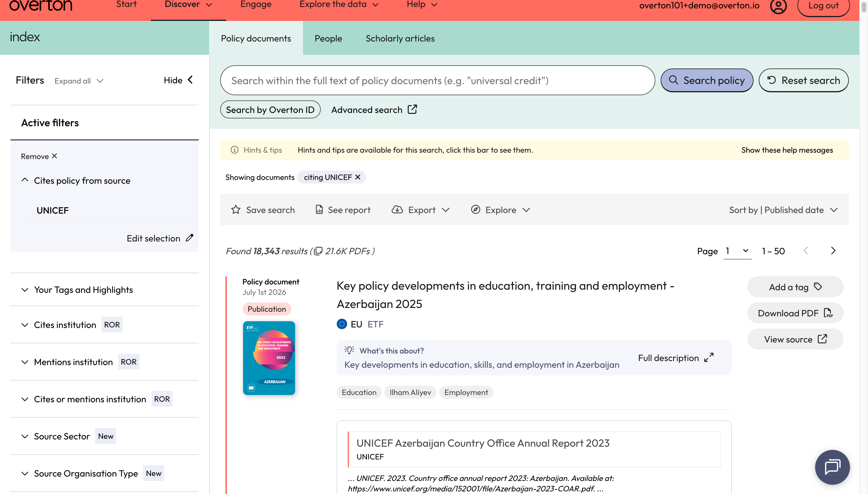Click the Search policy button

point(707,80)
